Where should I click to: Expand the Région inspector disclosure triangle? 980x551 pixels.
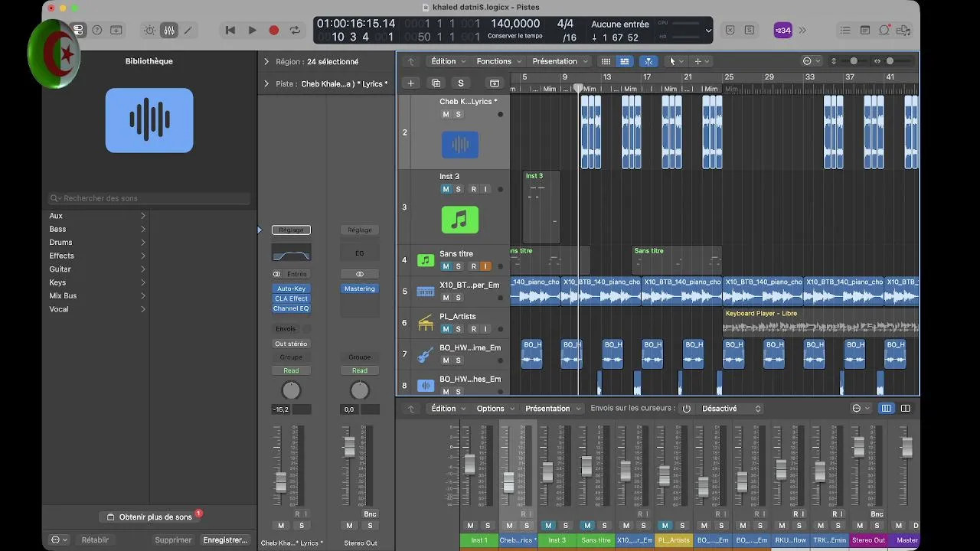[266, 61]
